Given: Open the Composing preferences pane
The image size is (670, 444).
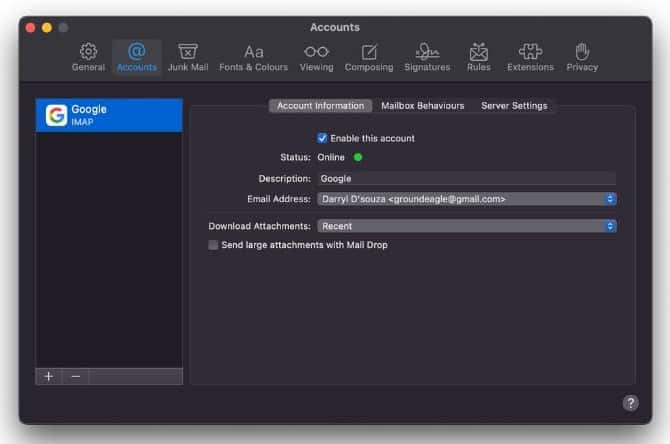Looking at the screenshot, I should (x=369, y=57).
